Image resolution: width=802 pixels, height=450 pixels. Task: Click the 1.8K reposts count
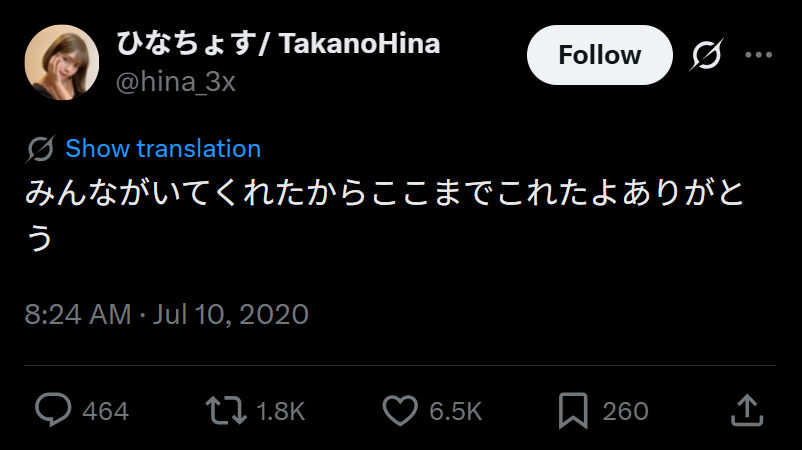pos(280,411)
